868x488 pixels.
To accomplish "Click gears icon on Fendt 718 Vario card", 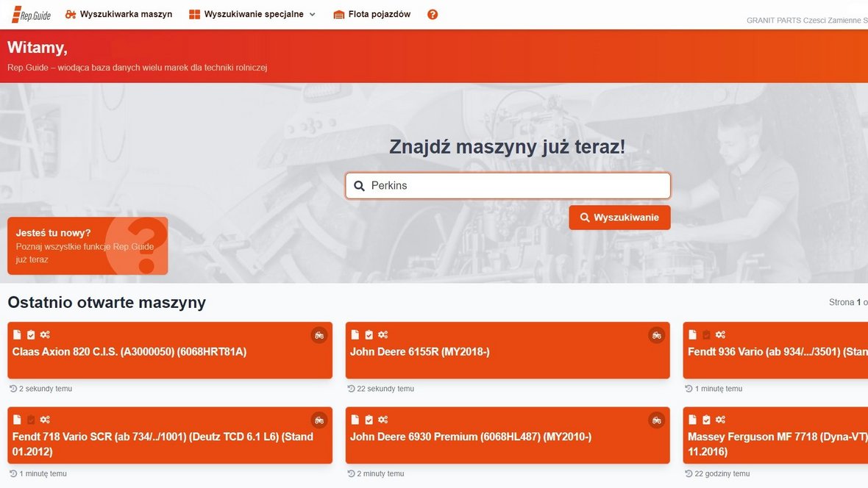I will [45, 420].
